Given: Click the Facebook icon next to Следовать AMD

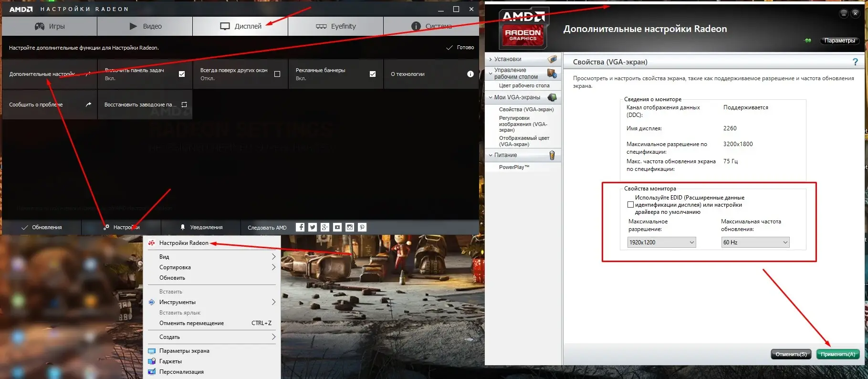Looking at the screenshot, I should pyautogui.click(x=300, y=227).
